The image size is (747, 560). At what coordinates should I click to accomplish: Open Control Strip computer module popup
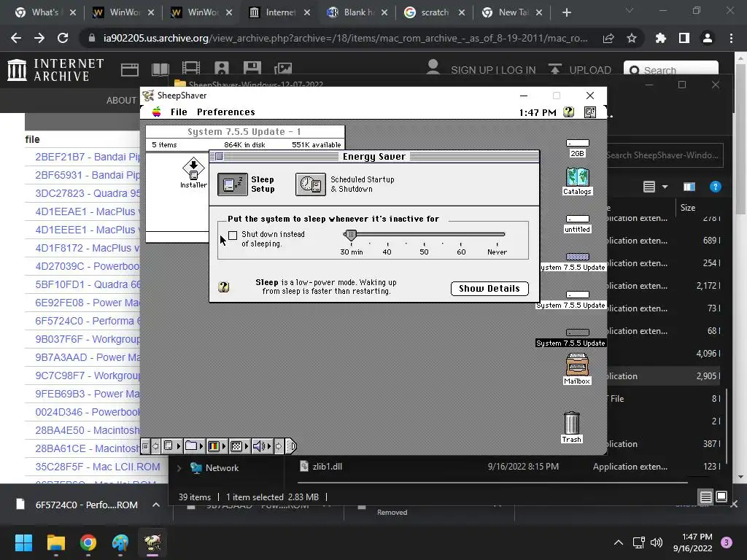click(x=171, y=446)
